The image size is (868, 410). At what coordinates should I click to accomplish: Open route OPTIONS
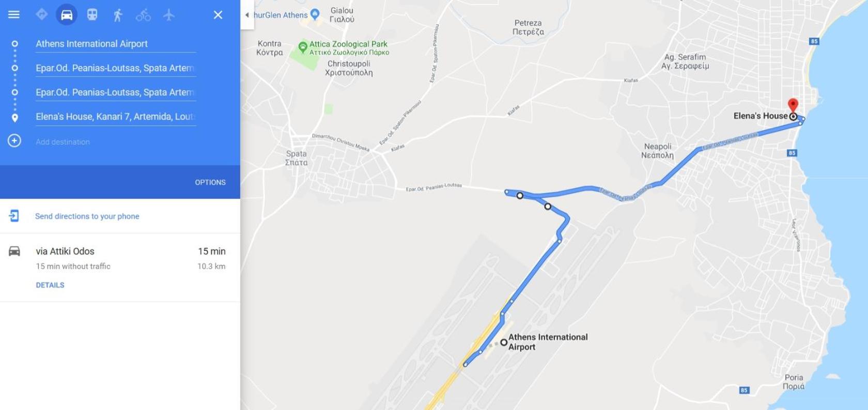[210, 182]
